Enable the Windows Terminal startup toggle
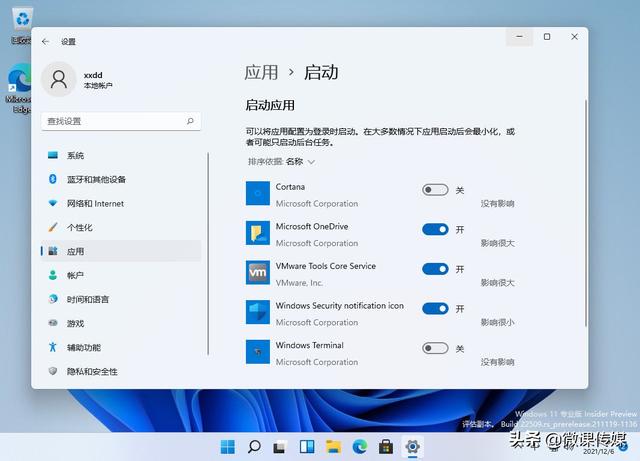The image size is (640, 461). (435, 348)
